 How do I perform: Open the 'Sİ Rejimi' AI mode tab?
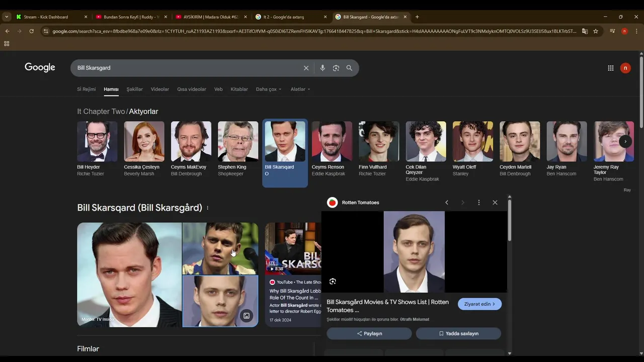click(86, 89)
